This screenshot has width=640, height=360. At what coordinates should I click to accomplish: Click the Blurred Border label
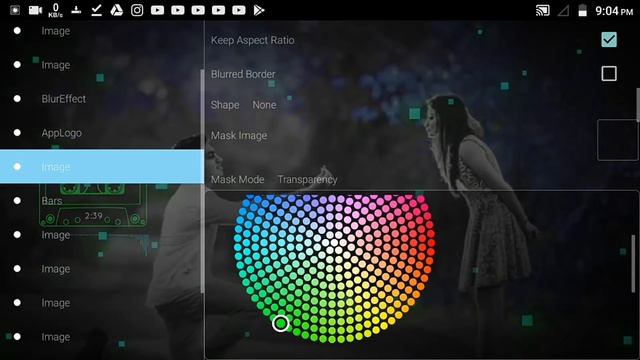(x=243, y=74)
